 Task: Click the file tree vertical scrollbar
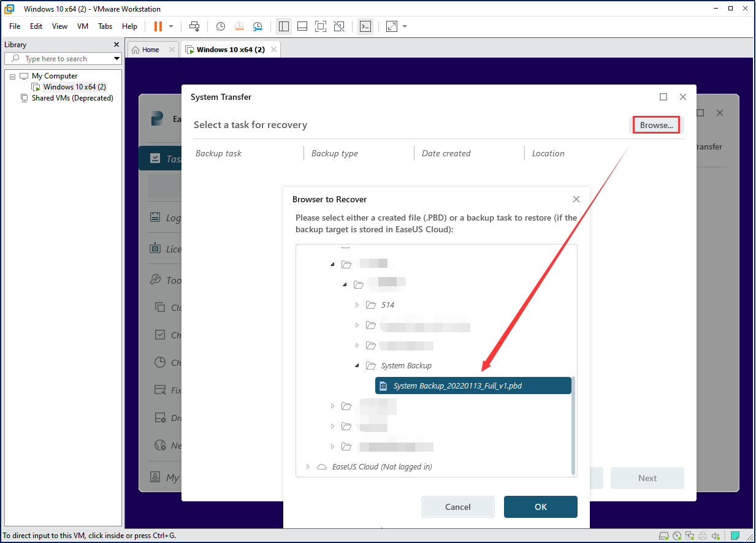(x=574, y=425)
